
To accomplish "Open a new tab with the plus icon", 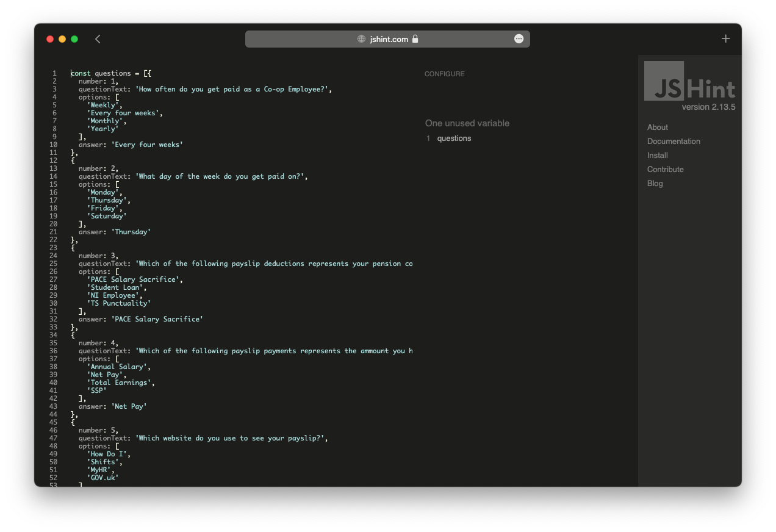I will pyautogui.click(x=725, y=38).
